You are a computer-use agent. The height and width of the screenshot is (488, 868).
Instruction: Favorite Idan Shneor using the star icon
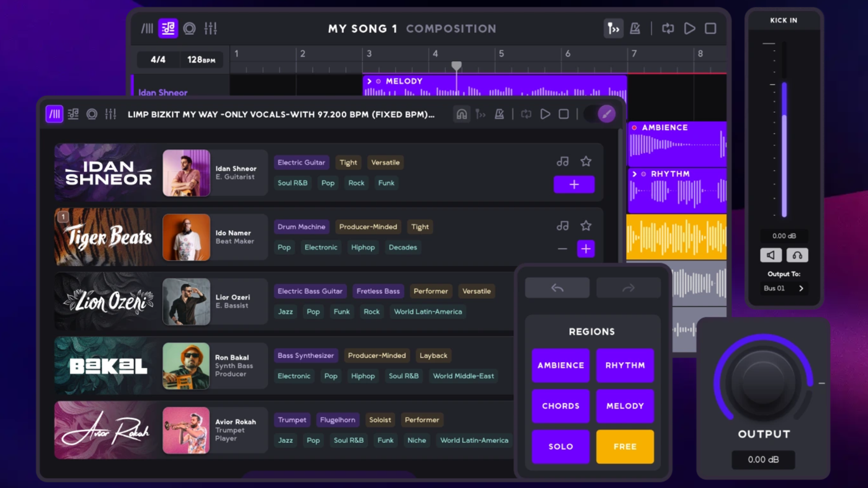[x=586, y=161]
